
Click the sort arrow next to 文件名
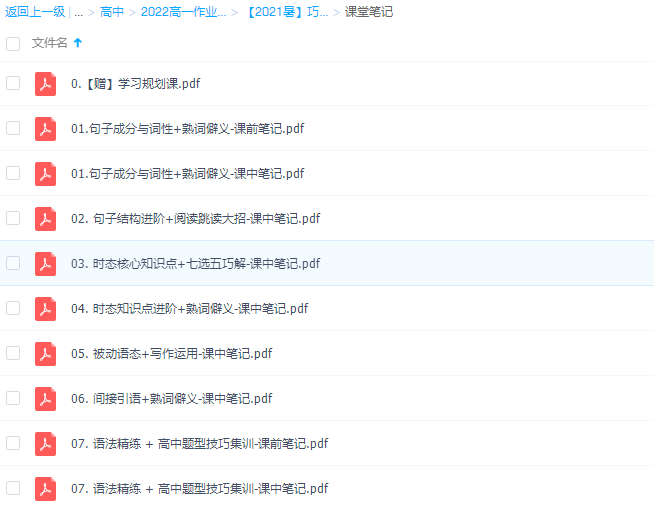(x=78, y=43)
